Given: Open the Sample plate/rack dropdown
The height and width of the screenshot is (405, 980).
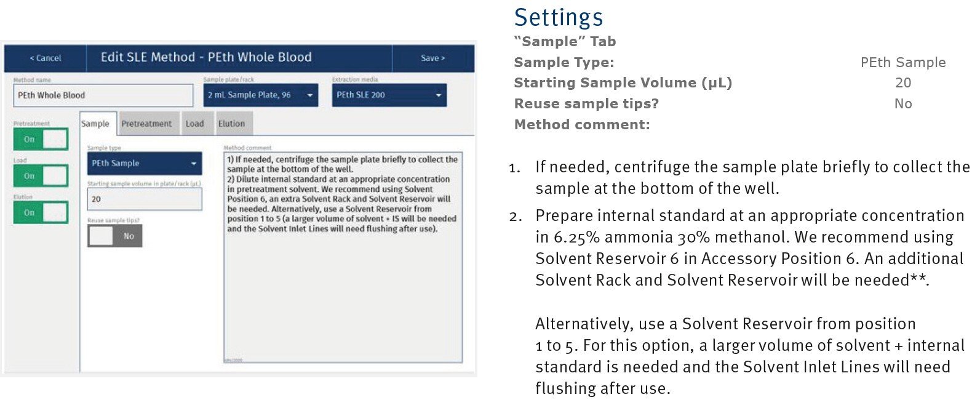Looking at the screenshot, I should (260, 95).
